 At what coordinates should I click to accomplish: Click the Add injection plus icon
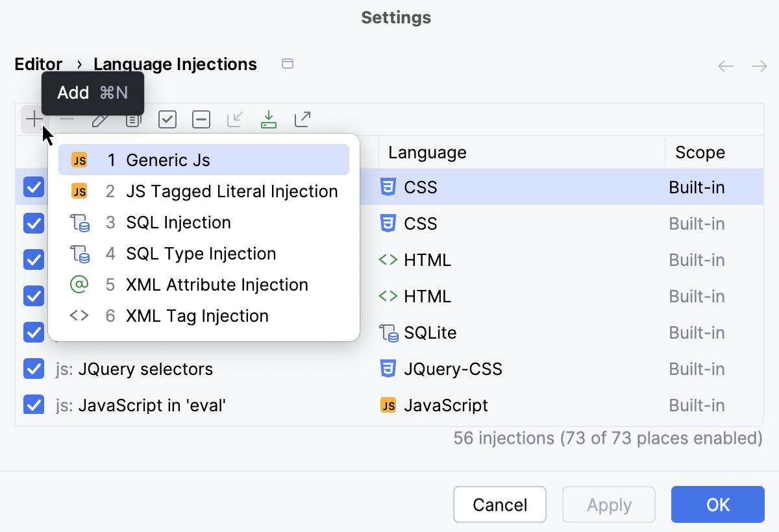tap(33, 119)
